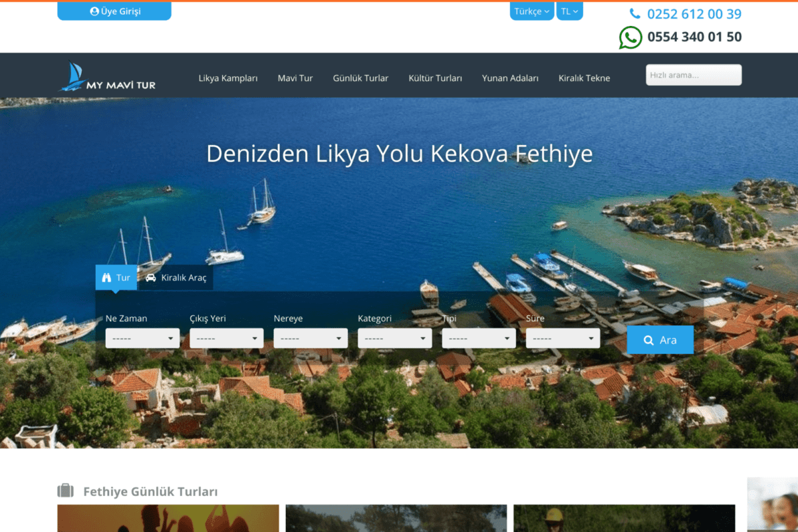The height and width of the screenshot is (532, 798).
Task: Open the tour thumbnail with yellow helmet
Action: coord(624,519)
